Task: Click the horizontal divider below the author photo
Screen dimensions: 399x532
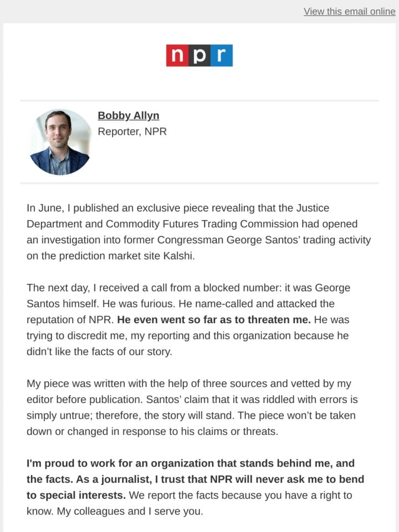Action: (x=199, y=183)
